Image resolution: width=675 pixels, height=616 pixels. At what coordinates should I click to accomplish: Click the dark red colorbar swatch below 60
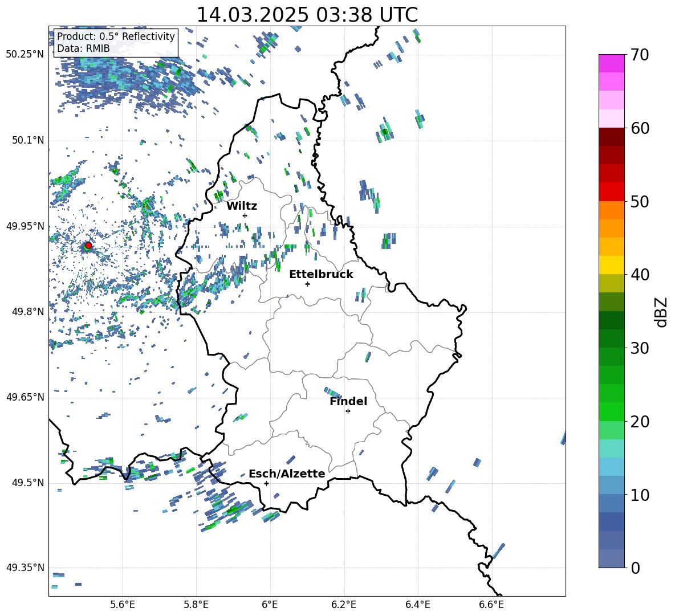tap(611, 137)
